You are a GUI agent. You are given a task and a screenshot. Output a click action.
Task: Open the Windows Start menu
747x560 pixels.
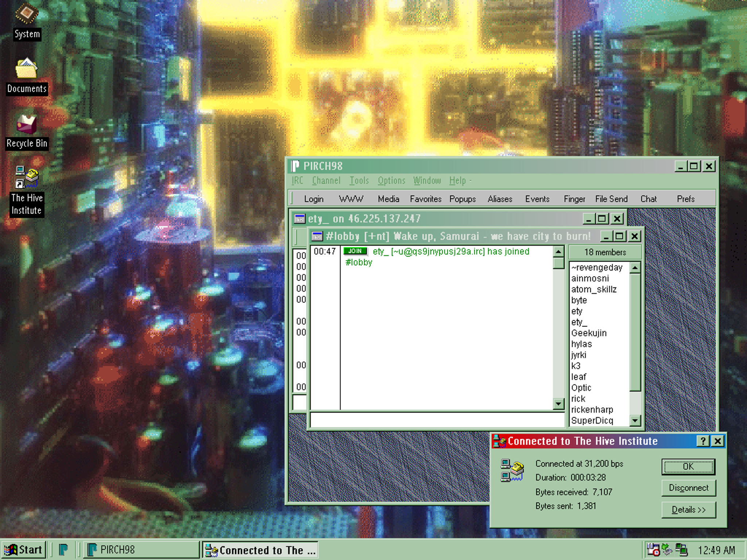point(24,549)
